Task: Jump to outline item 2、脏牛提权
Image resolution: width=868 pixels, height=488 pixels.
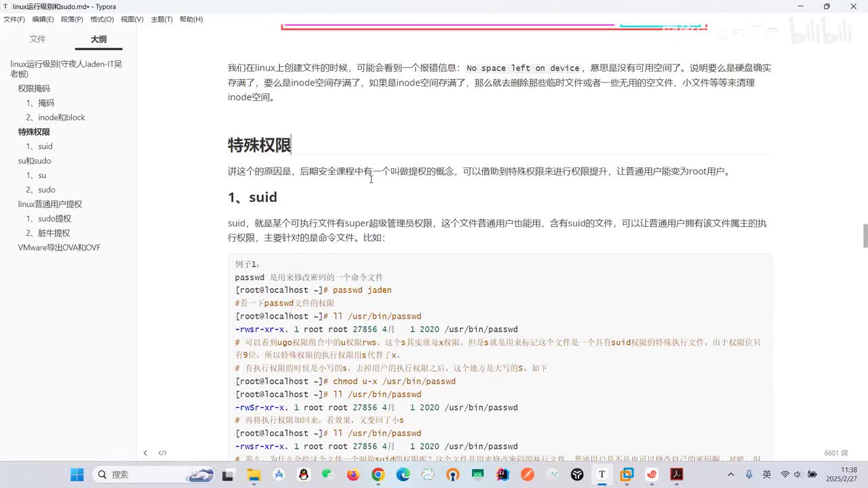Action: coord(48,233)
